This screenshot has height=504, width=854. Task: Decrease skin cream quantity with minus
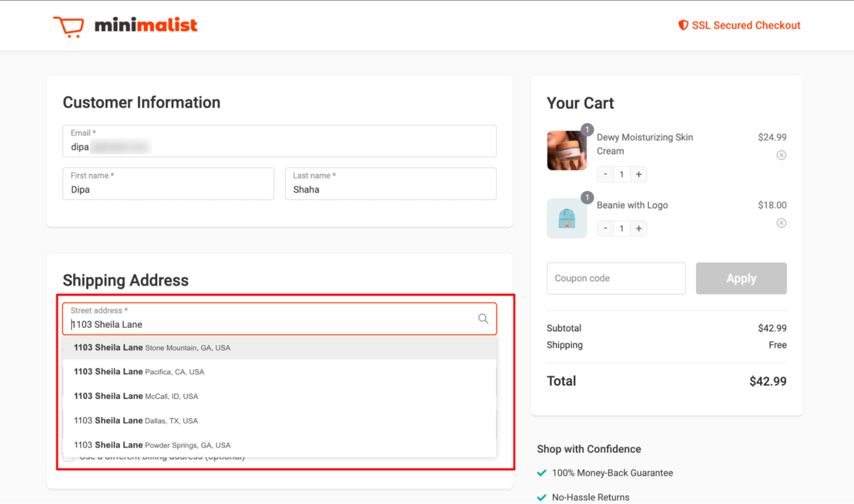(x=605, y=174)
